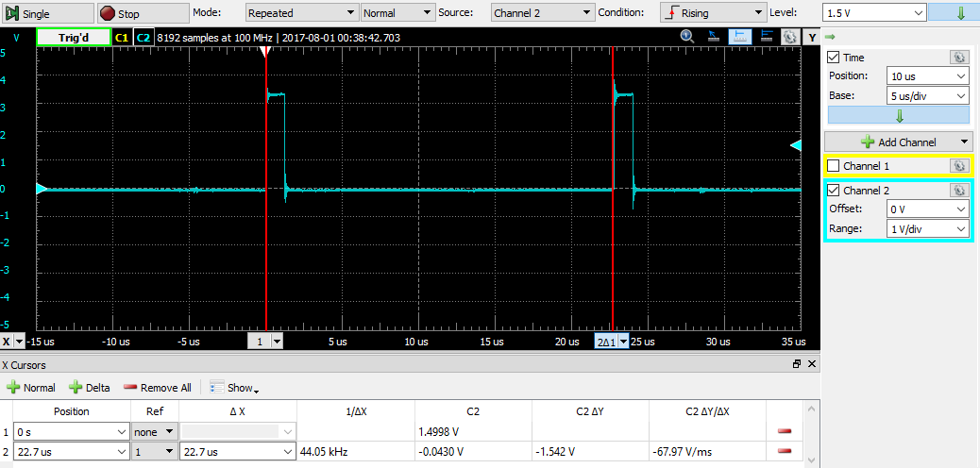Click the X axis button at the plot's bottom-left
Viewport: 980px width, 468px height.
point(7,342)
